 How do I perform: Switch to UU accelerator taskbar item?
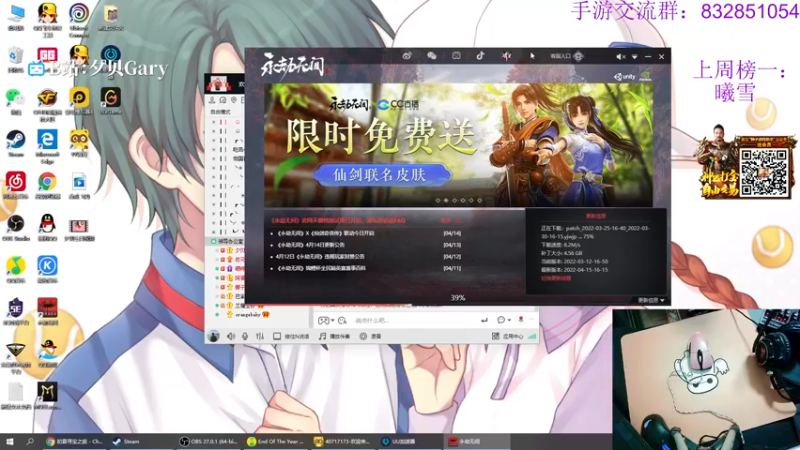pyautogui.click(x=409, y=441)
